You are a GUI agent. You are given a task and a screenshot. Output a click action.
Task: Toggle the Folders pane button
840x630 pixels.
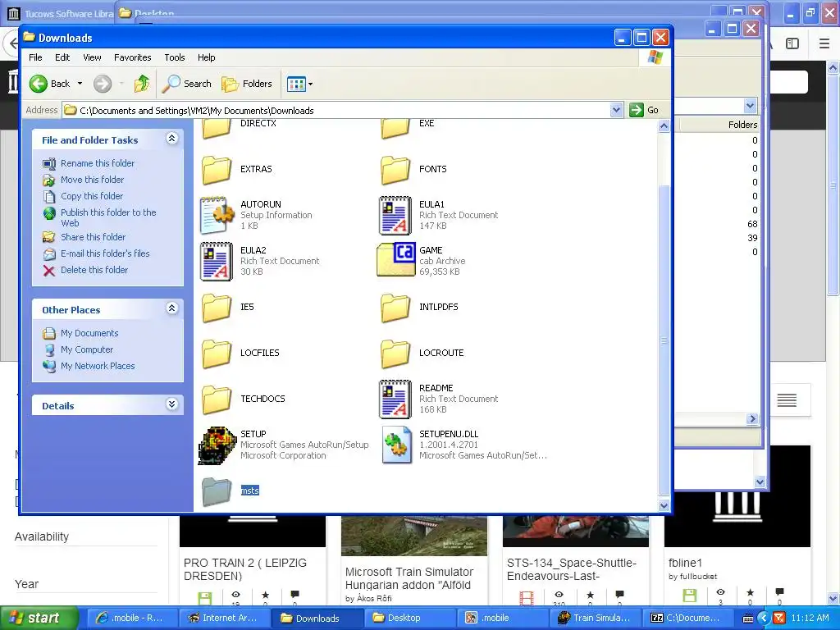pos(248,84)
